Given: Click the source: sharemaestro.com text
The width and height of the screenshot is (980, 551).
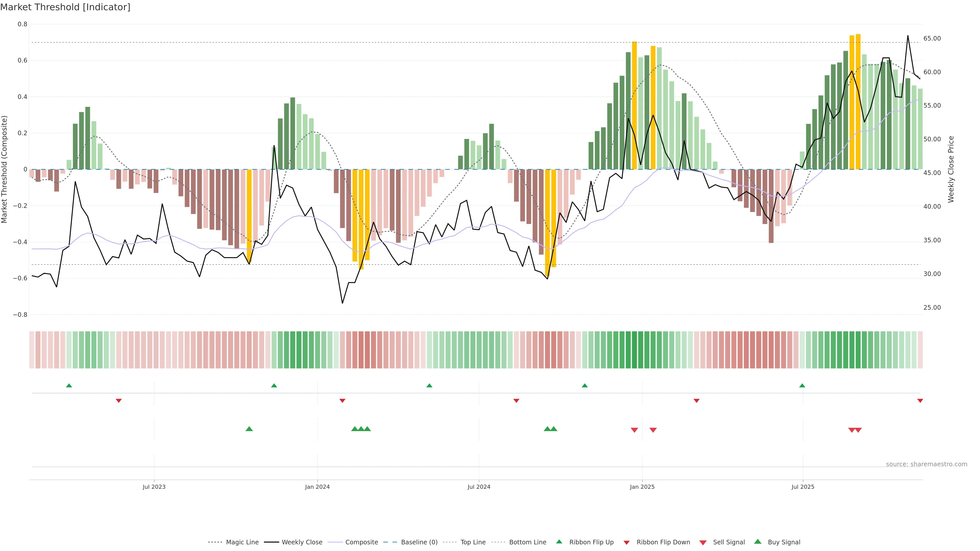Looking at the screenshot, I should (926, 464).
